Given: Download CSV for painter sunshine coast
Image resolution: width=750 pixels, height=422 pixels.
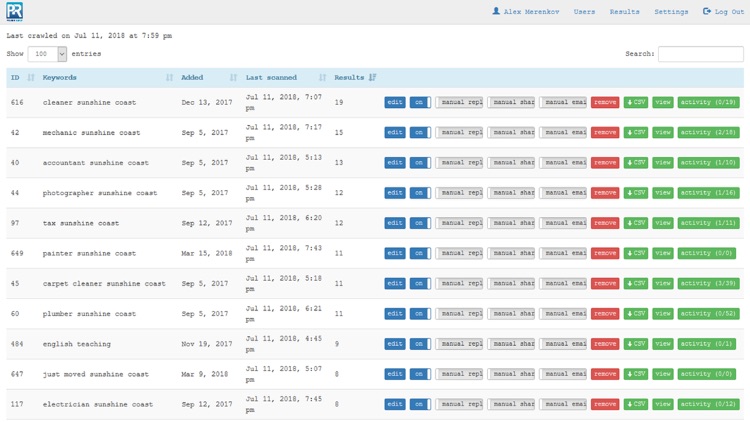Looking at the screenshot, I should click(636, 253).
